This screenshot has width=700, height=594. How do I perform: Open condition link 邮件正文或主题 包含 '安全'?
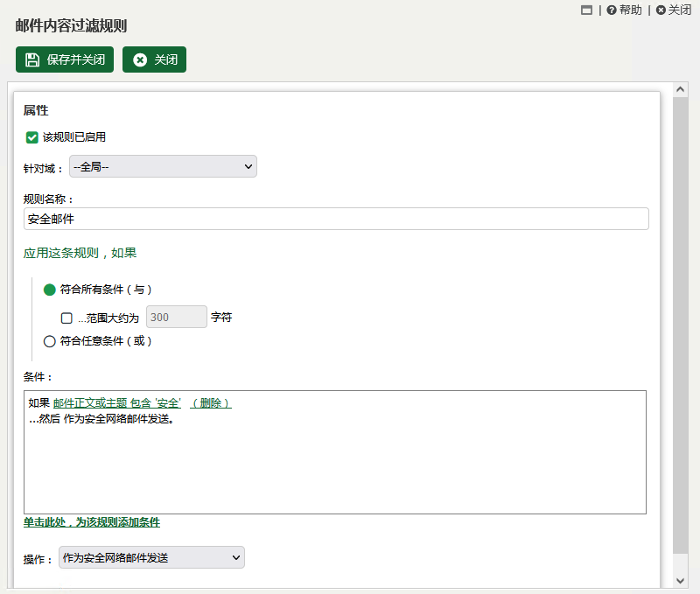[117, 403]
